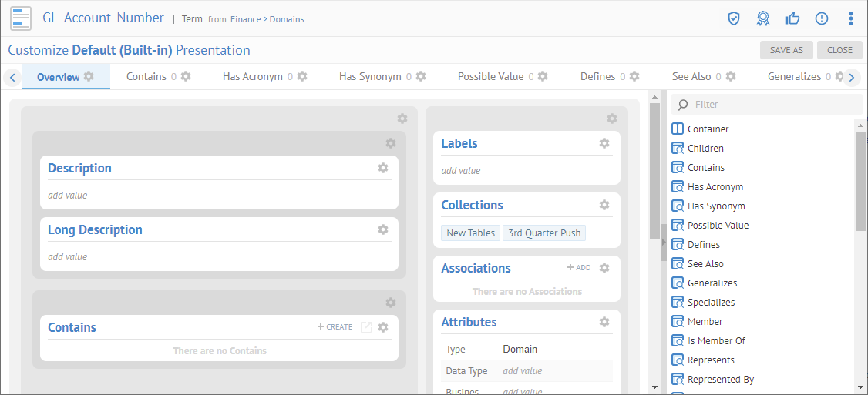Click the certification shield icon
The height and width of the screenshot is (395, 868).
pyautogui.click(x=734, y=18)
